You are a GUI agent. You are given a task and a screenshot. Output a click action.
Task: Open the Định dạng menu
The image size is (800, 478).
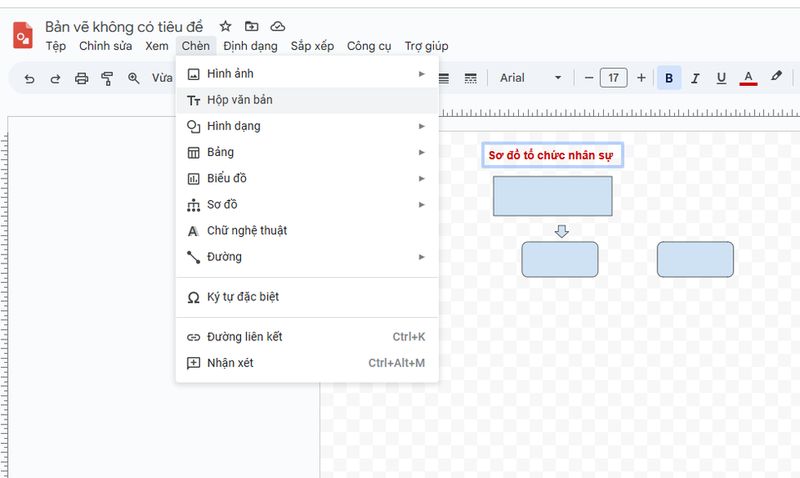tap(250, 46)
